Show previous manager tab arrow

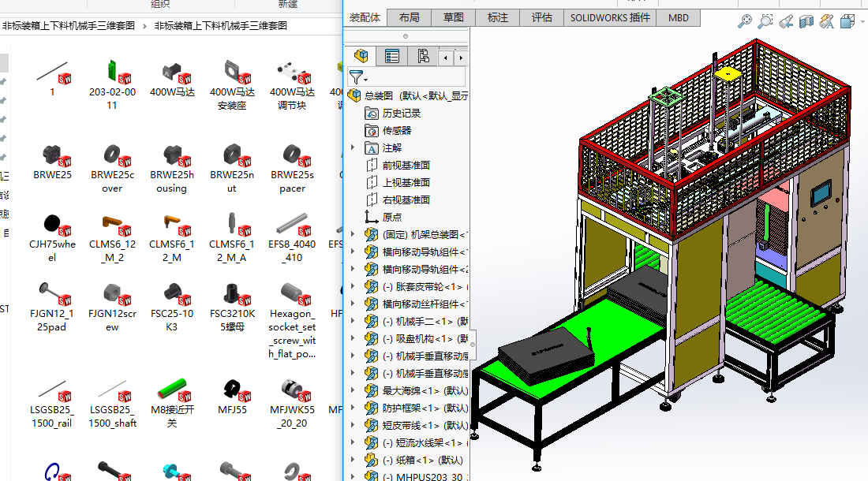[446, 58]
